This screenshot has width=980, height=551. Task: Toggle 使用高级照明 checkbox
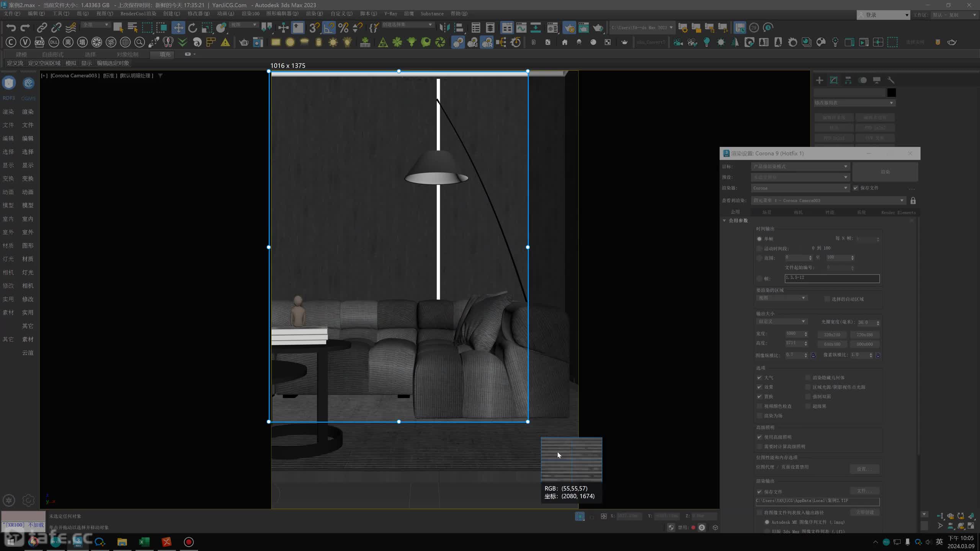tap(759, 437)
